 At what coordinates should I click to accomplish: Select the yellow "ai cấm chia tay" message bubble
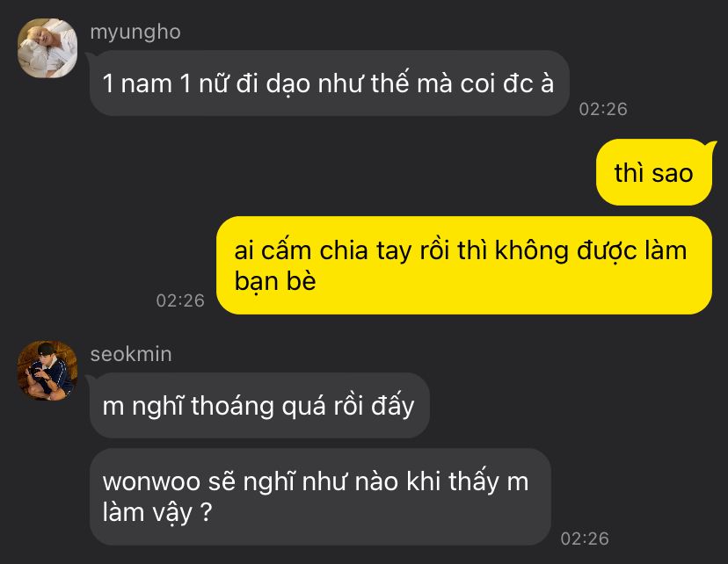[464, 265]
